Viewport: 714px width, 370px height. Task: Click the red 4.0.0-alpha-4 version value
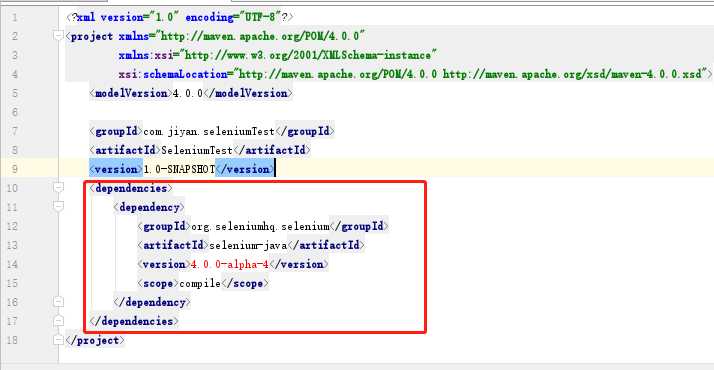point(230,264)
